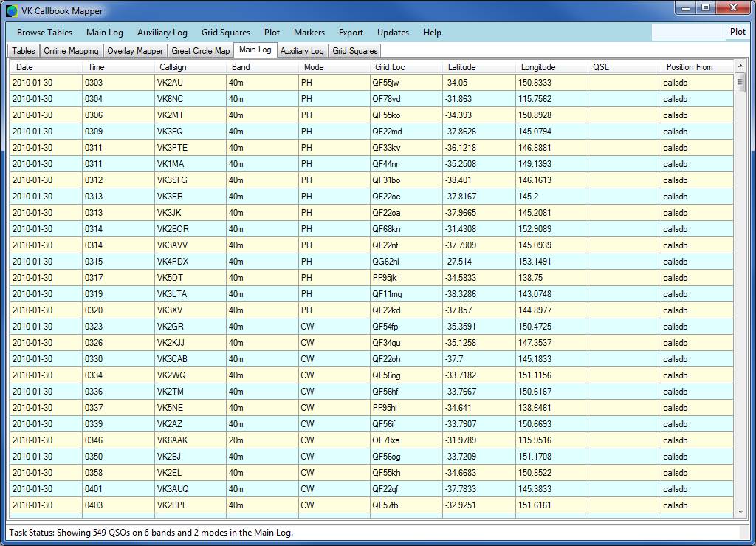Sort by the Date column header
The height and width of the screenshot is (546, 756).
(x=47, y=67)
